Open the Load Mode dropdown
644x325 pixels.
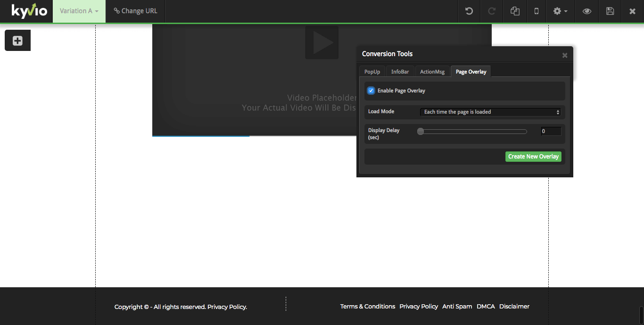point(491,112)
